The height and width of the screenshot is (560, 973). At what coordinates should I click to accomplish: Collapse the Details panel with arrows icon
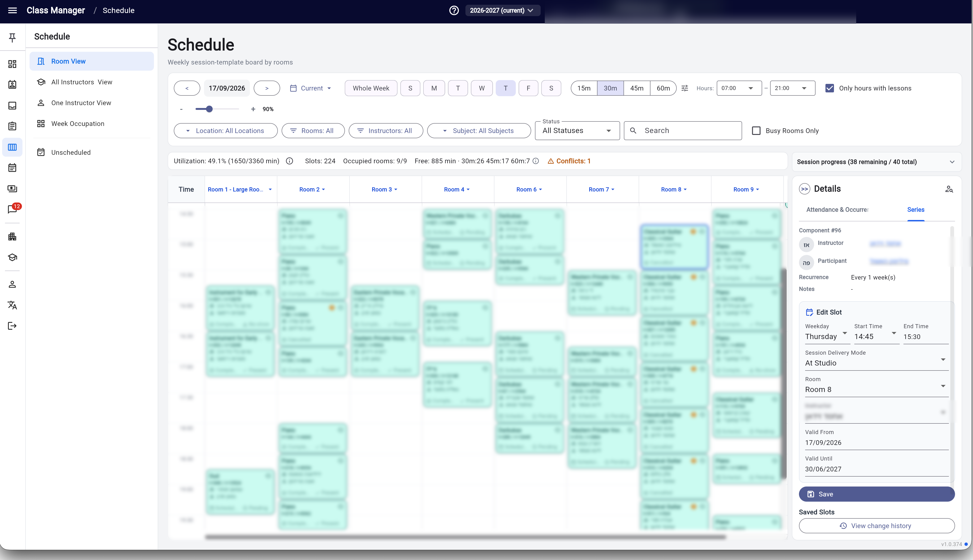click(x=804, y=189)
